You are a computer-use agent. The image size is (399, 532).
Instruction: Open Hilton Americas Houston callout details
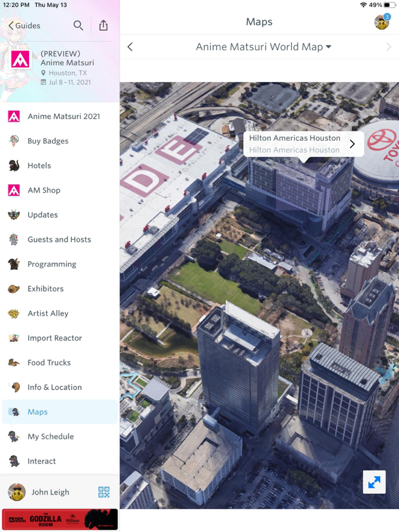tap(304, 144)
